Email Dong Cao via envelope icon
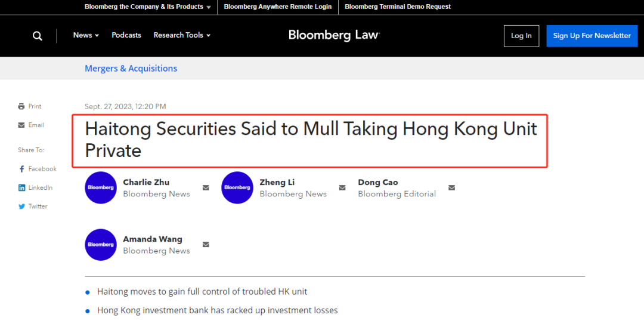The height and width of the screenshot is (330, 644). tap(451, 188)
